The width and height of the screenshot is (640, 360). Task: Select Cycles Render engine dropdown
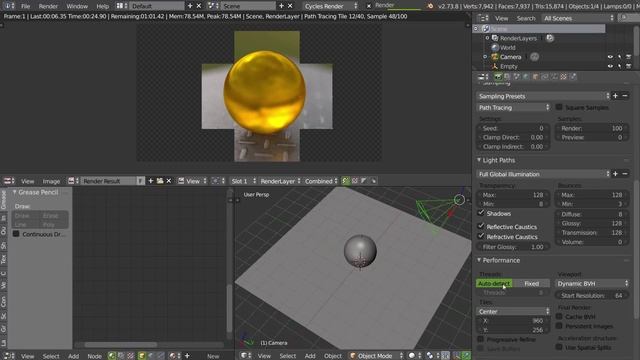331,6
